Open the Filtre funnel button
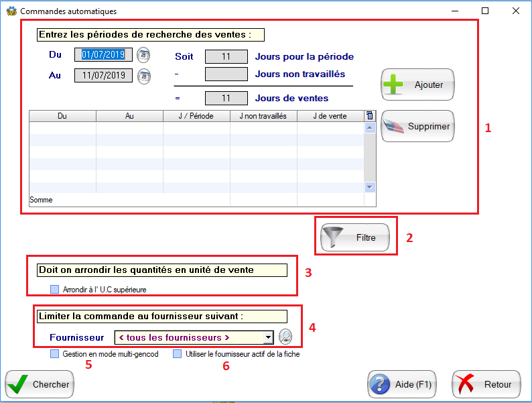This screenshot has height=403, width=532. click(355, 237)
